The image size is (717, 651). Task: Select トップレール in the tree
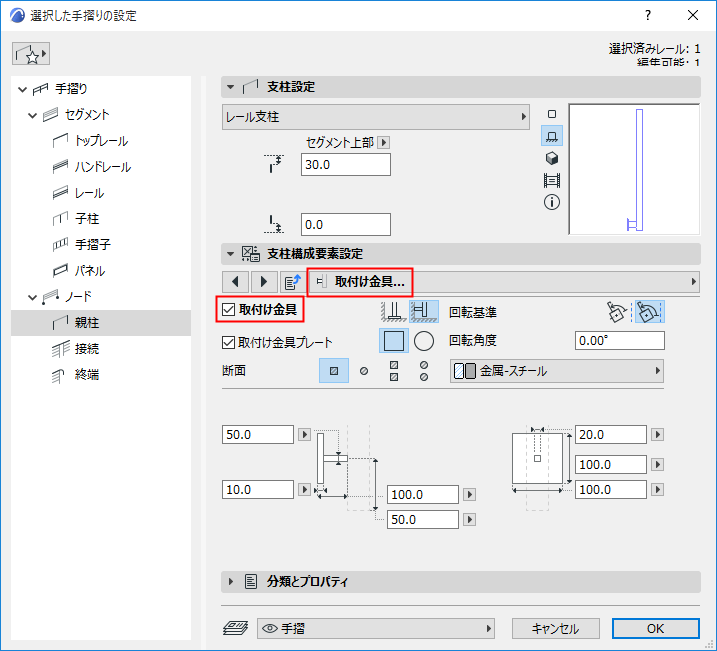[101, 141]
